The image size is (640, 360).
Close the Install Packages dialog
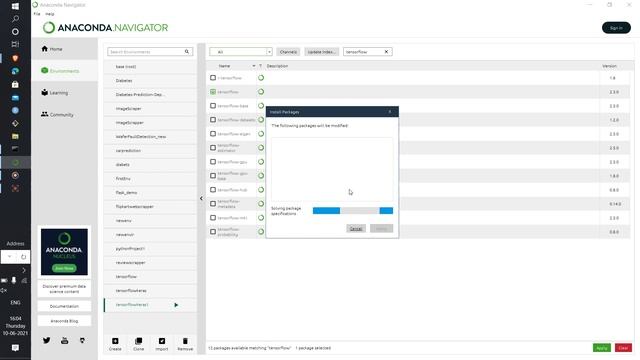(x=390, y=111)
